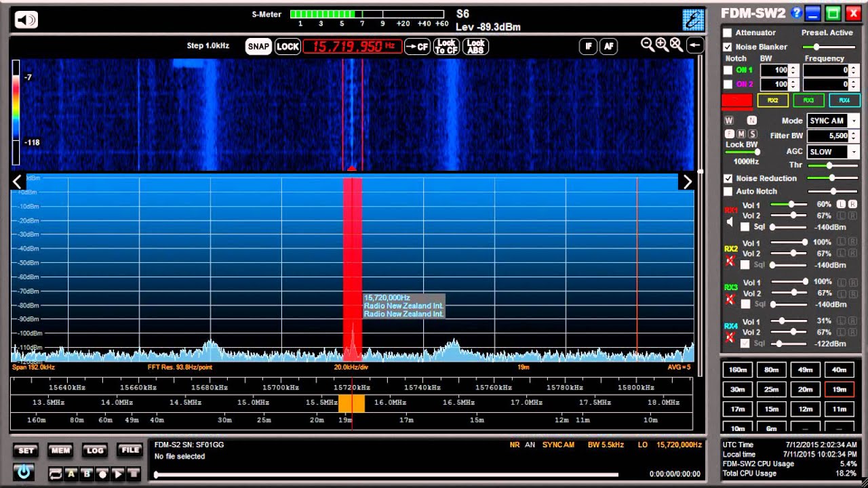Mute audio with the speaker icon at top left

26,20
